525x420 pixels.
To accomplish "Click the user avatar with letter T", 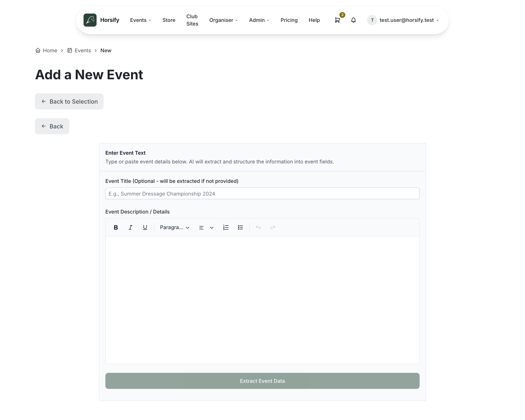I will tap(372, 20).
